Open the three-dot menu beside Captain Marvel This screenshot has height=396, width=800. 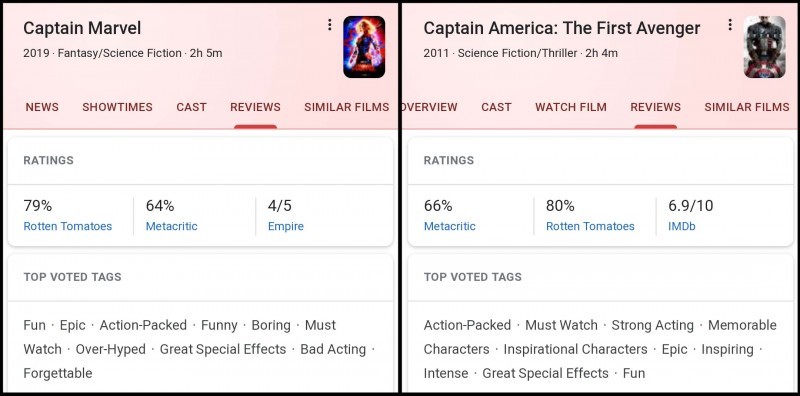click(330, 24)
